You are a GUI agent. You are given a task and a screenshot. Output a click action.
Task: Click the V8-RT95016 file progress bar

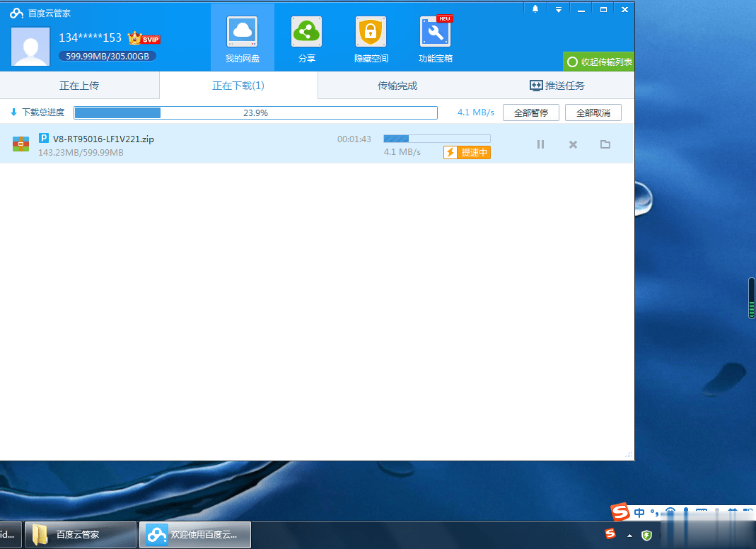click(x=437, y=139)
